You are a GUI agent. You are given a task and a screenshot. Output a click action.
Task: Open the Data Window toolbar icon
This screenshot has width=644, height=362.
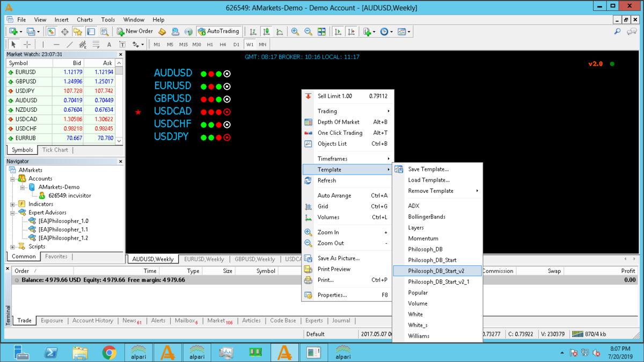(65, 32)
